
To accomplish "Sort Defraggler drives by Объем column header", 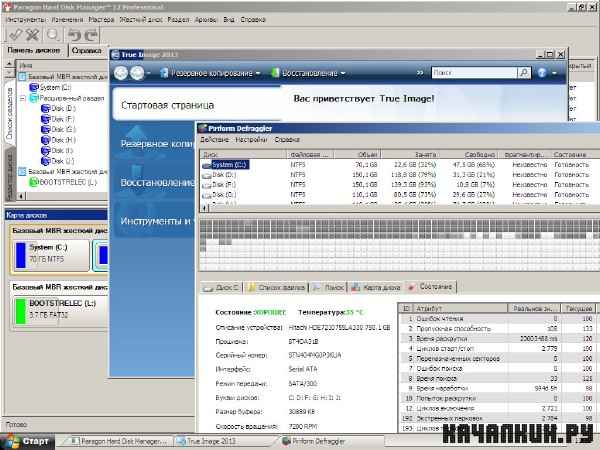I will click(357, 155).
